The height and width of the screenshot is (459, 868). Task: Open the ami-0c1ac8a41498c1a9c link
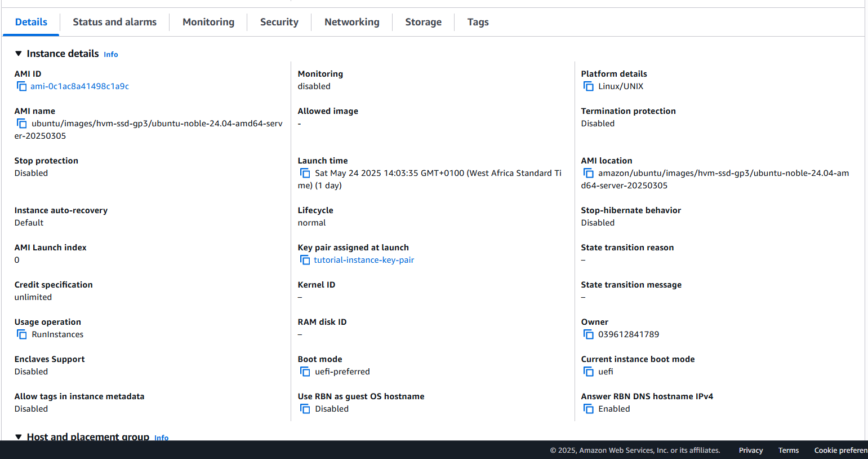click(x=79, y=86)
